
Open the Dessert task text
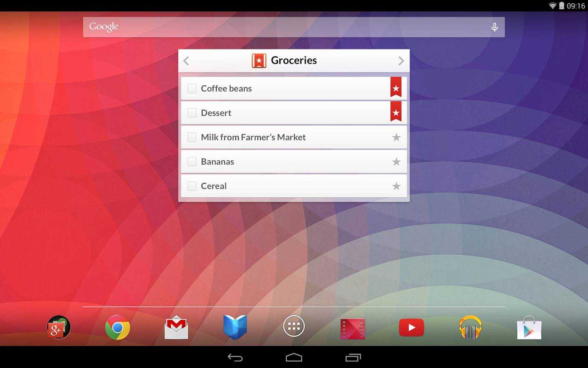(x=216, y=113)
